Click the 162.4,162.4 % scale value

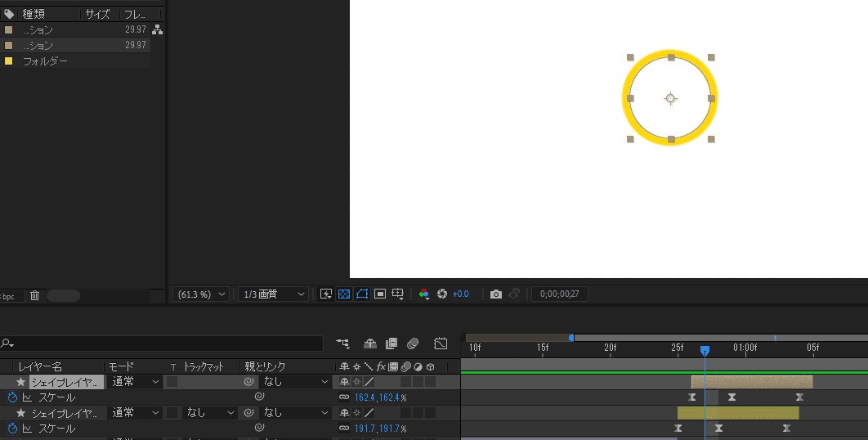(380, 397)
